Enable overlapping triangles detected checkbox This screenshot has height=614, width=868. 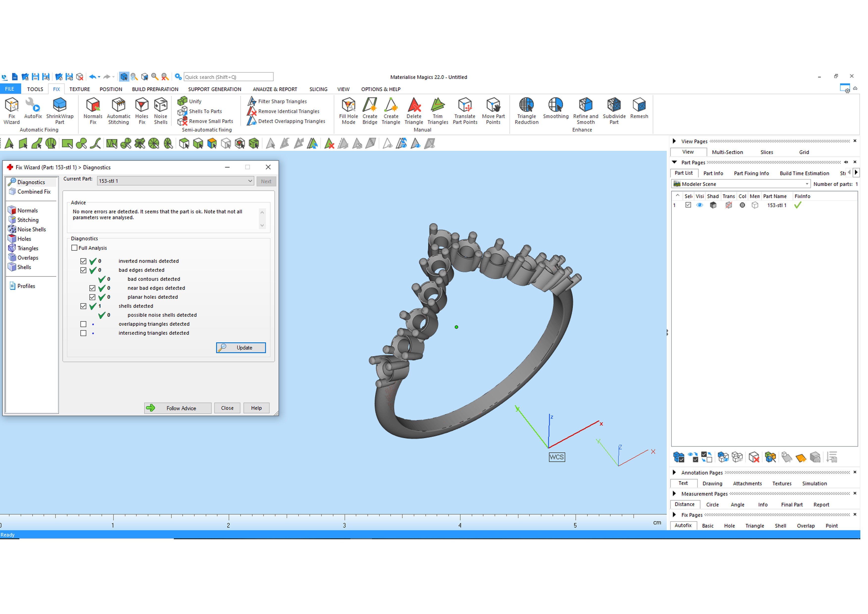pos(84,324)
